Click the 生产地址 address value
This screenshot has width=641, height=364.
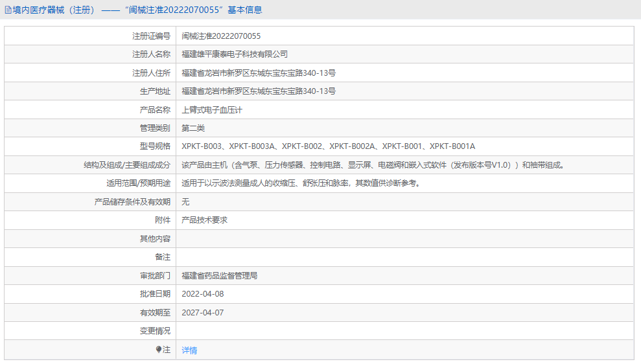click(259, 91)
